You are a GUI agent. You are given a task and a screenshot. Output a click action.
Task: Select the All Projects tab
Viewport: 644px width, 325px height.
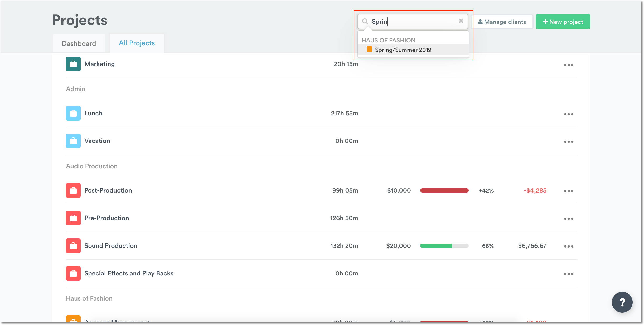pos(137,43)
